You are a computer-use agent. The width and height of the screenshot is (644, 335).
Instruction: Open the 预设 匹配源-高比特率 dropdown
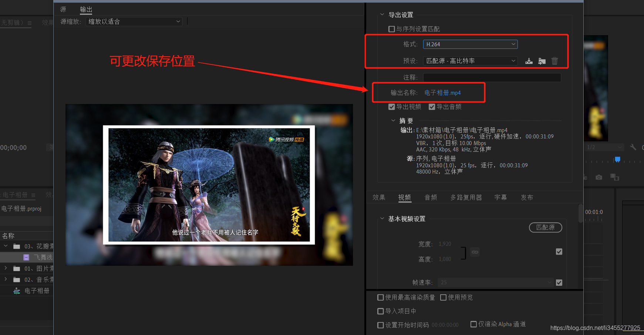470,61
